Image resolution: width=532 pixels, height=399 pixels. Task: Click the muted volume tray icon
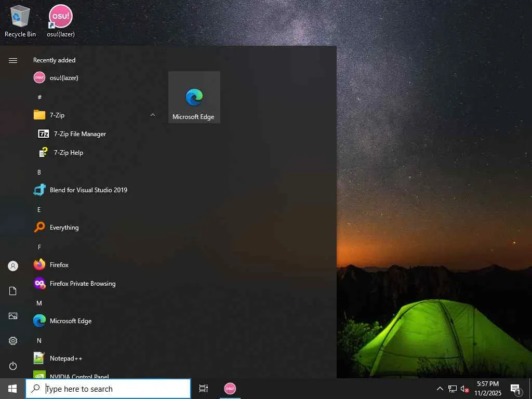tap(464, 389)
